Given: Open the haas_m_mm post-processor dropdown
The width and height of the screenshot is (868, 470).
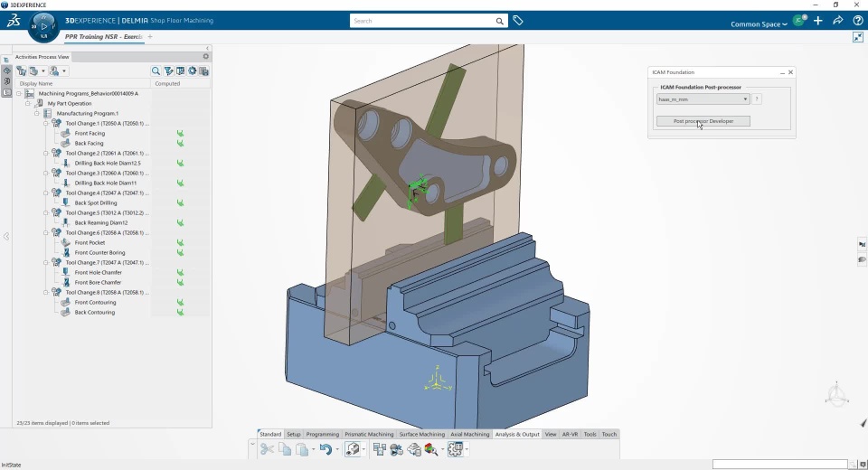Looking at the screenshot, I should [703, 99].
